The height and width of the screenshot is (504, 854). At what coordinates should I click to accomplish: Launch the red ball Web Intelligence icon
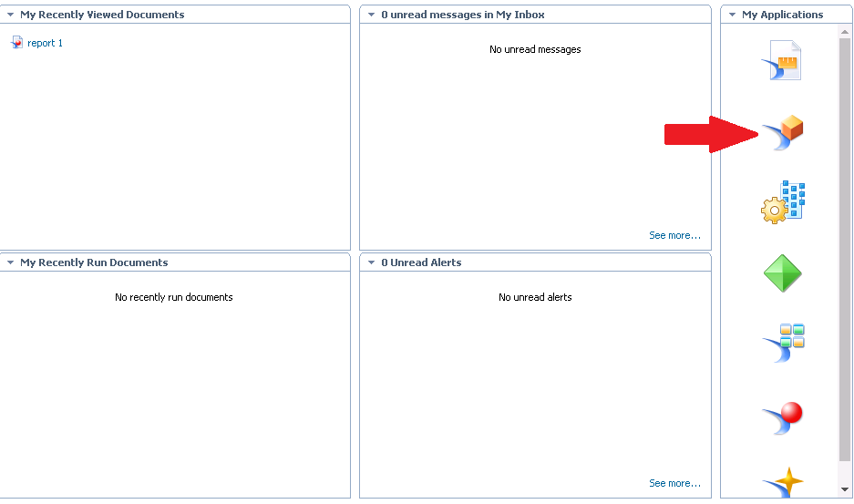click(x=783, y=417)
